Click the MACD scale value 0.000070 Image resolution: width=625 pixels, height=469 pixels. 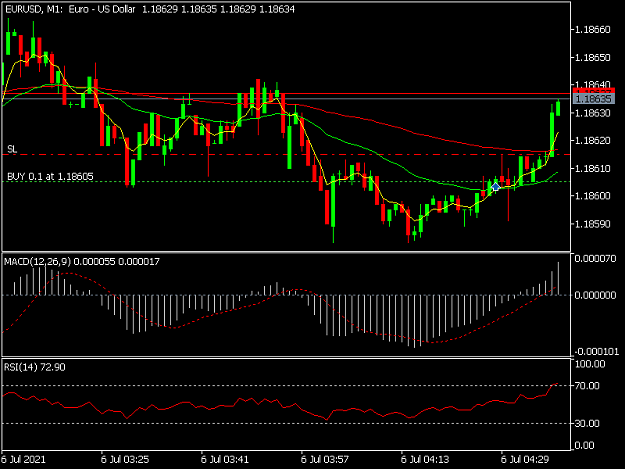coord(595,259)
